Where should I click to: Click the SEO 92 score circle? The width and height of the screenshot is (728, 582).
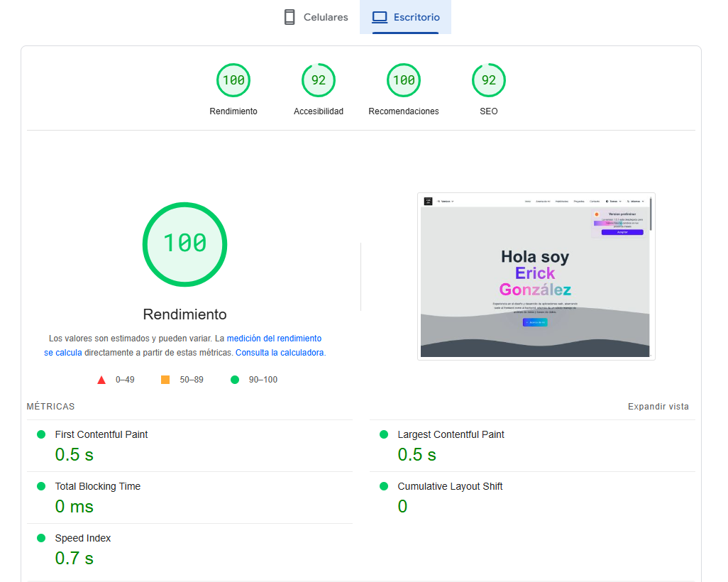pos(489,80)
